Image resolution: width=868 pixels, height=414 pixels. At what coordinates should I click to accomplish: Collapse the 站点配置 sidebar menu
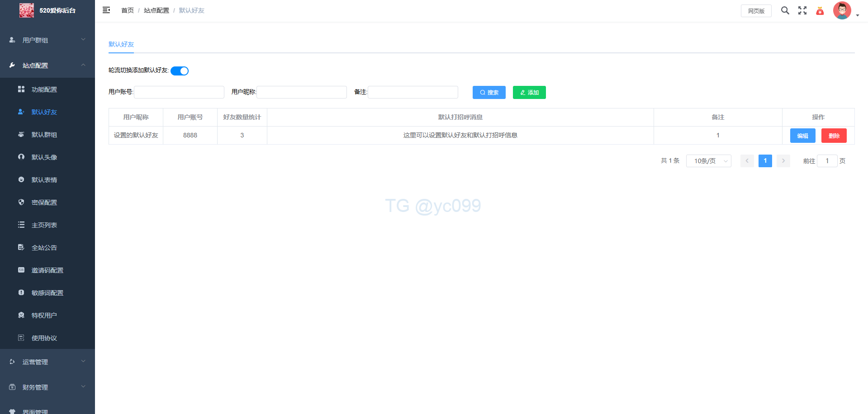click(47, 66)
